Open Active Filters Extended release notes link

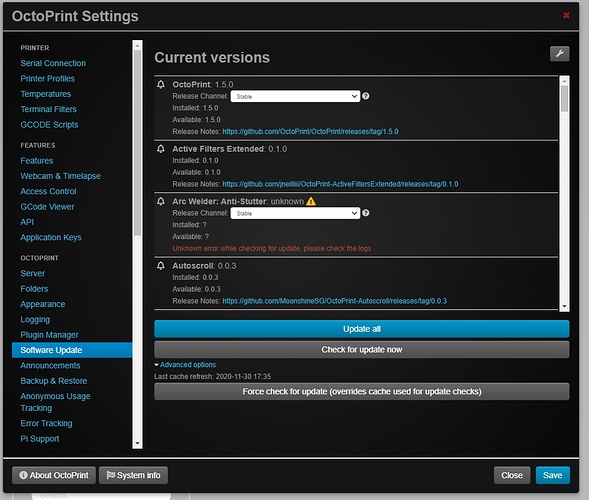(x=340, y=184)
